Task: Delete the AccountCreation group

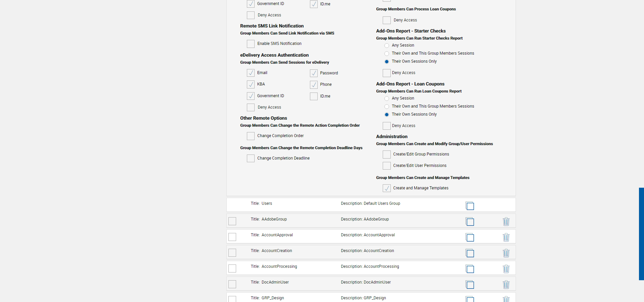Action: click(506, 253)
